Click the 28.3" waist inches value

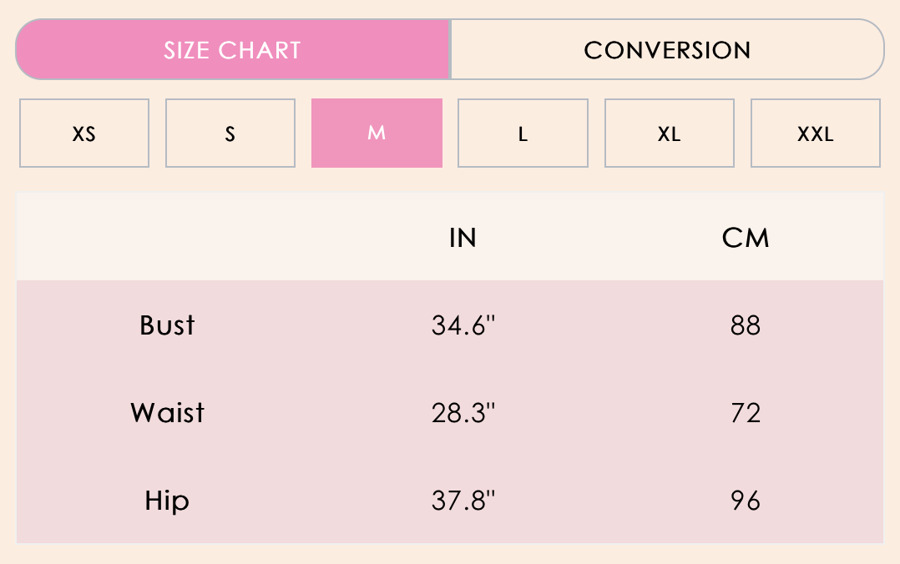click(463, 413)
